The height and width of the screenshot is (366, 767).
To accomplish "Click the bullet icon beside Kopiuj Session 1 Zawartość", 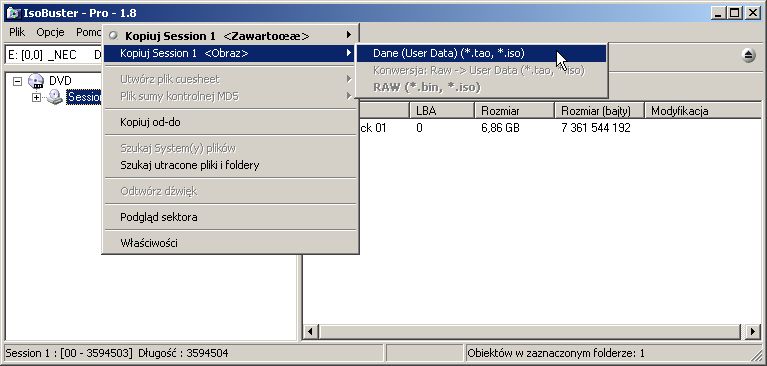I will 113,36.
